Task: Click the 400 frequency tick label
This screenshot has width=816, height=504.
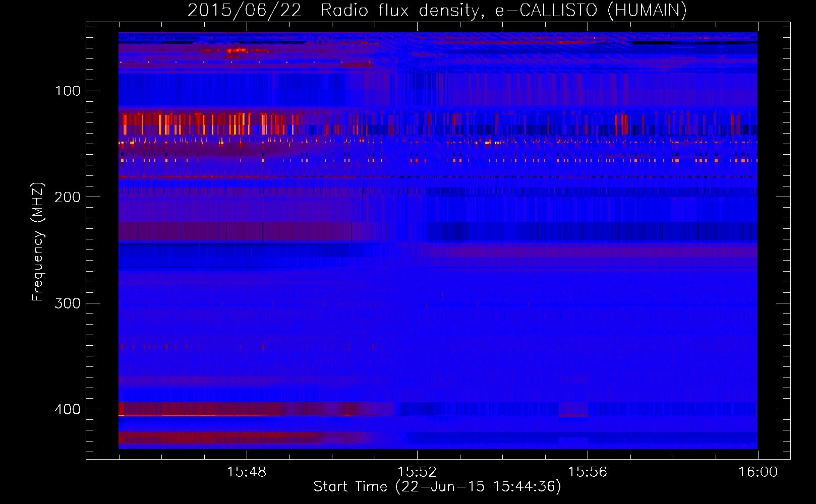Action: pyautogui.click(x=68, y=409)
